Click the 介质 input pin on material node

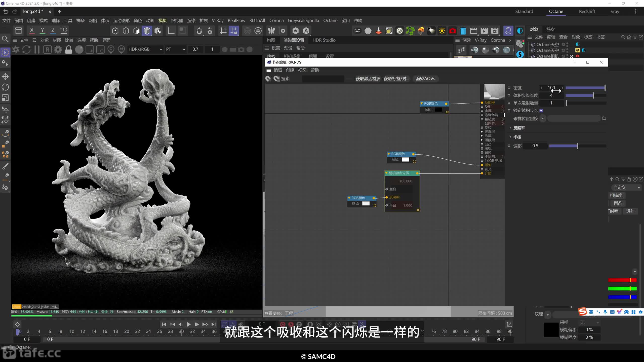[x=482, y=173]
